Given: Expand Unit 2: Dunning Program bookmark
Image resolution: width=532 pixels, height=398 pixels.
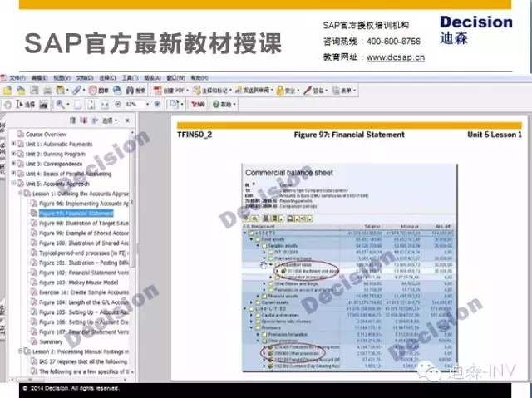Looking at the screenshot, I should point(13,154).
